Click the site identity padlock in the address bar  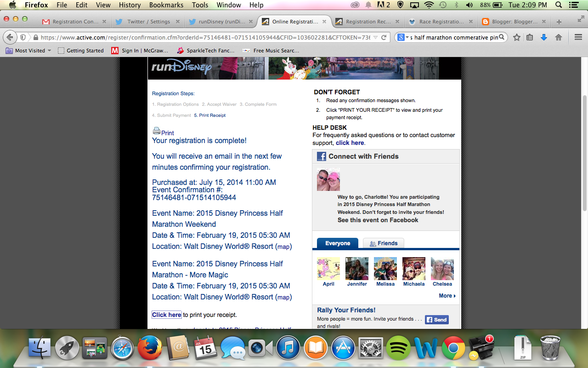[x=35, y=37]
